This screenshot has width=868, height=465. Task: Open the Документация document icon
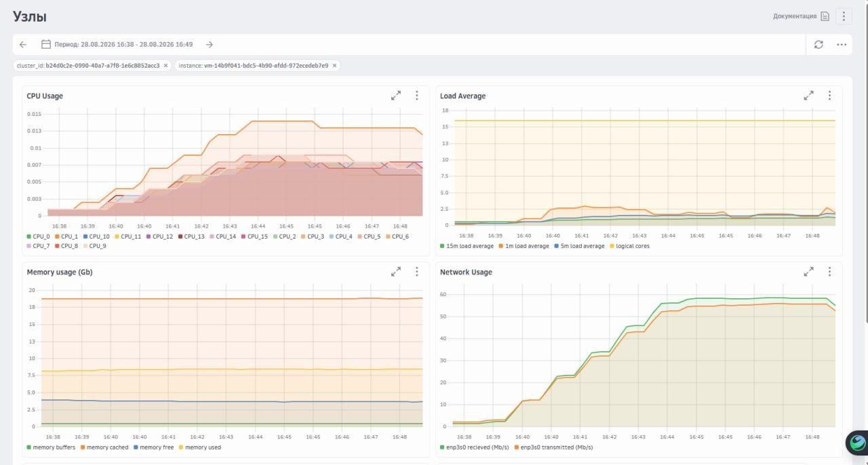825,16
